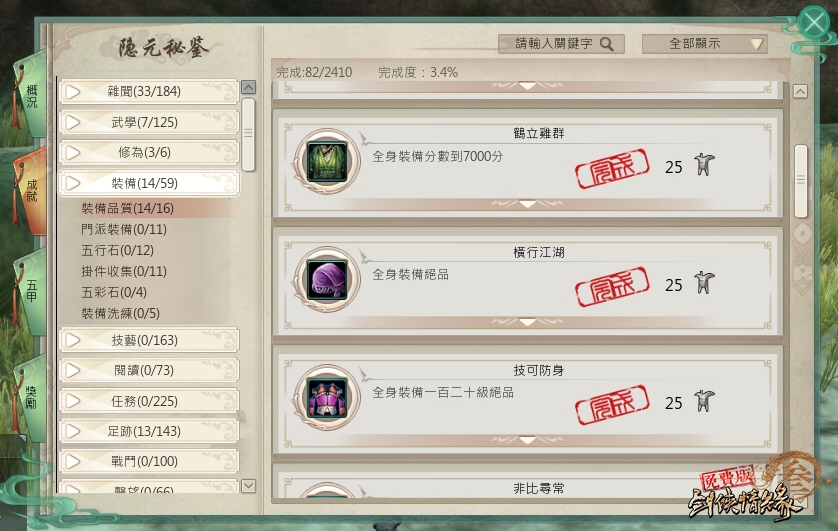Click the armor icon of 技可防身

click(x=327, y=397)
